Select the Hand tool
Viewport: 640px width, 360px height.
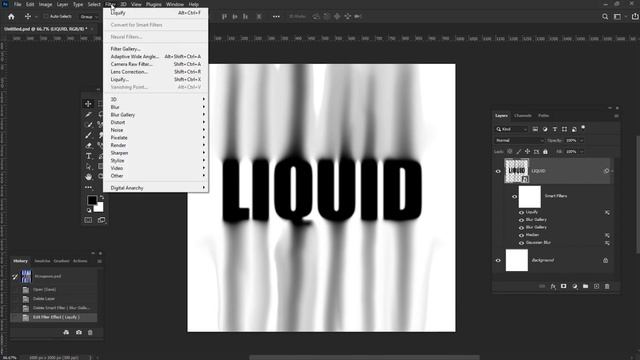click(x=88, y=177)
